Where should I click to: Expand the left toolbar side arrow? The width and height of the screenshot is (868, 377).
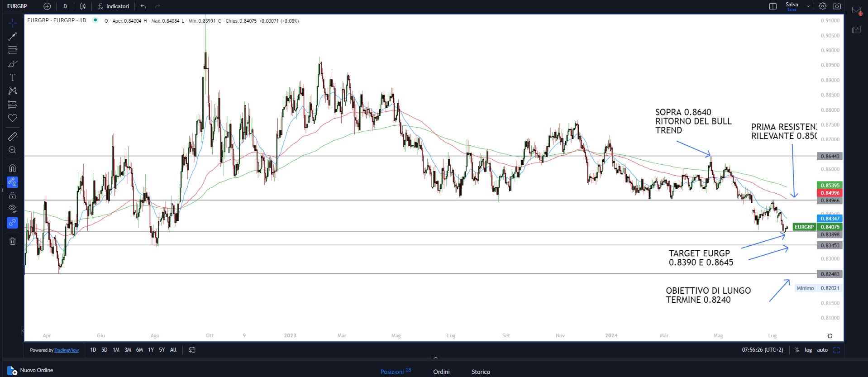click(2, 190)
